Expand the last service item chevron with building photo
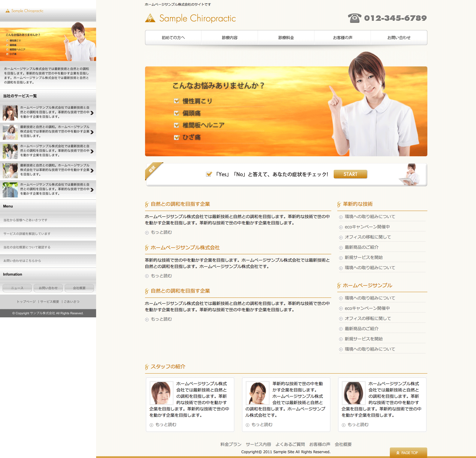Screen dimensions: 476x458 [x=92, y=190]
